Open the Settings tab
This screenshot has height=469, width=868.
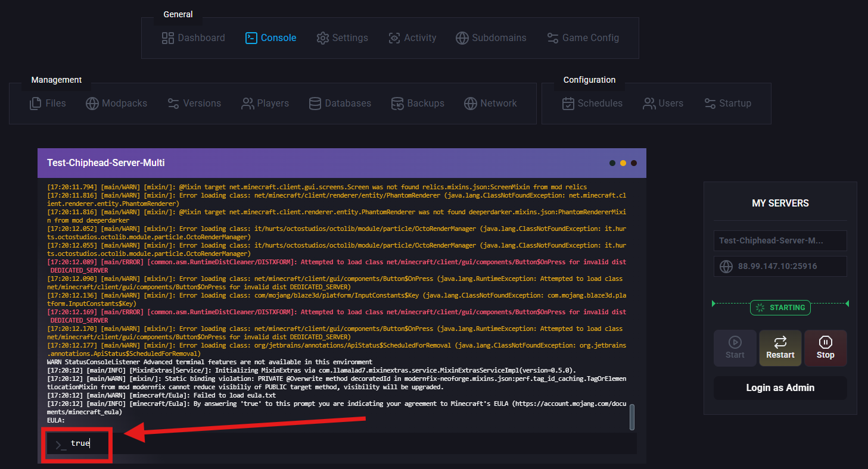343,38
